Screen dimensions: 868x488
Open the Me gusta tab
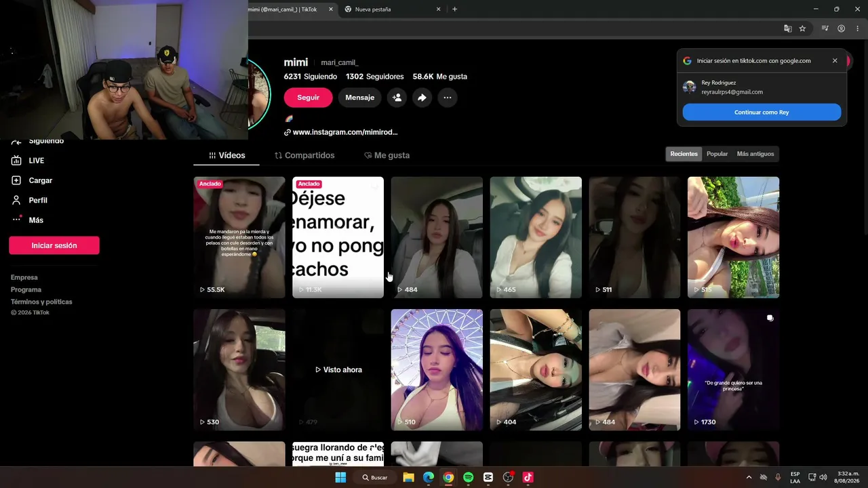coord(387,155)
